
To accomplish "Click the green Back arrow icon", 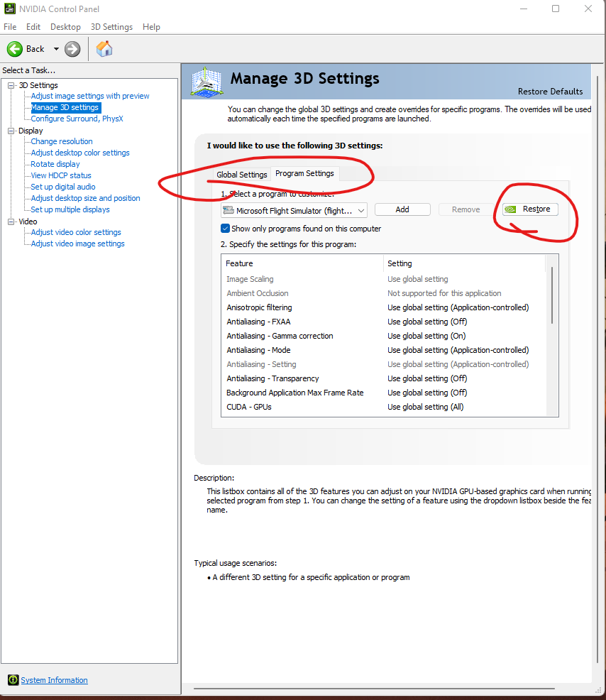I will 15,49.
